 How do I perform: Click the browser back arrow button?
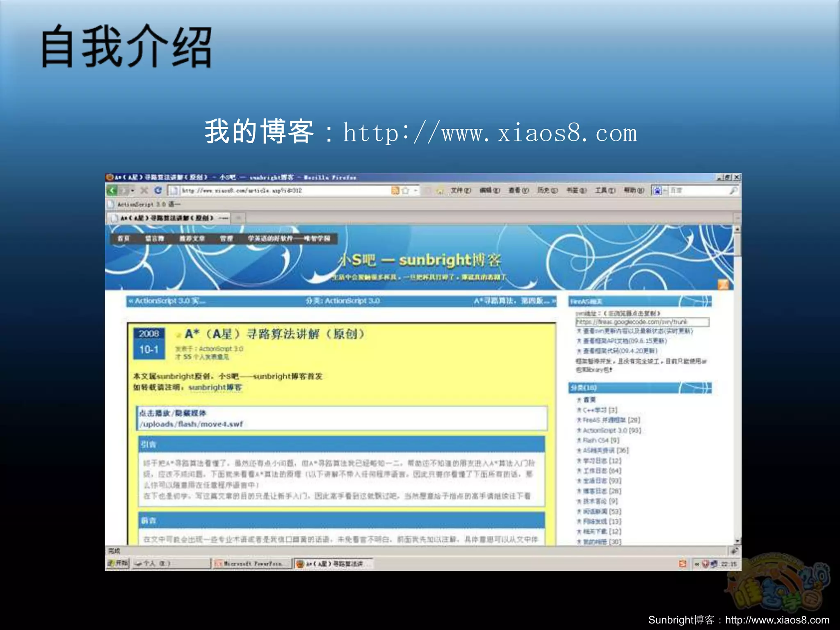pos(112,190)
